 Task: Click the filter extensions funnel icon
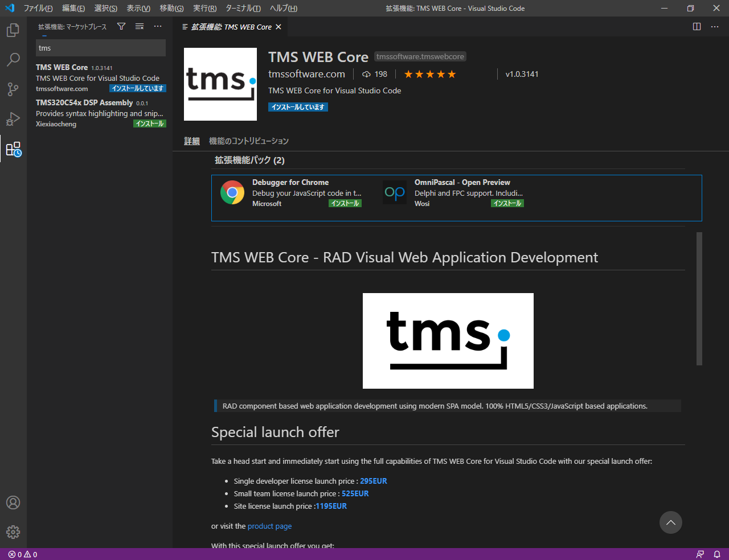pyautogui.click(x=121, y=26)
